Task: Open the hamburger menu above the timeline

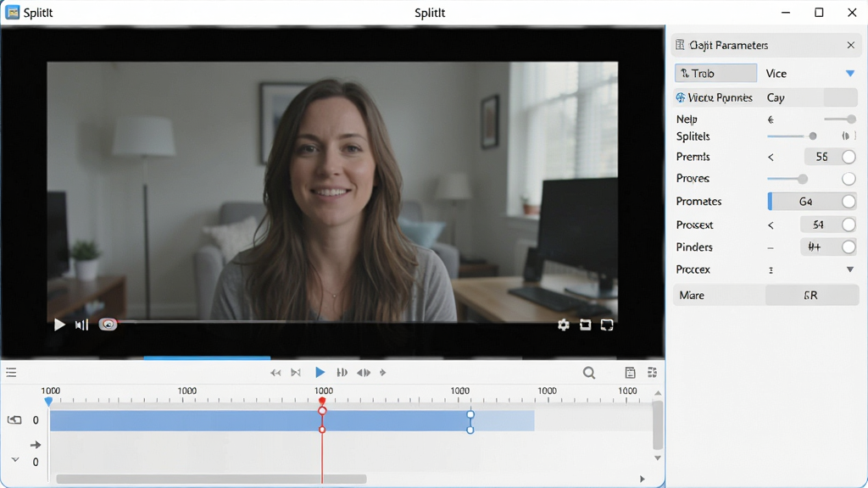Action: [x=11, y=373]
